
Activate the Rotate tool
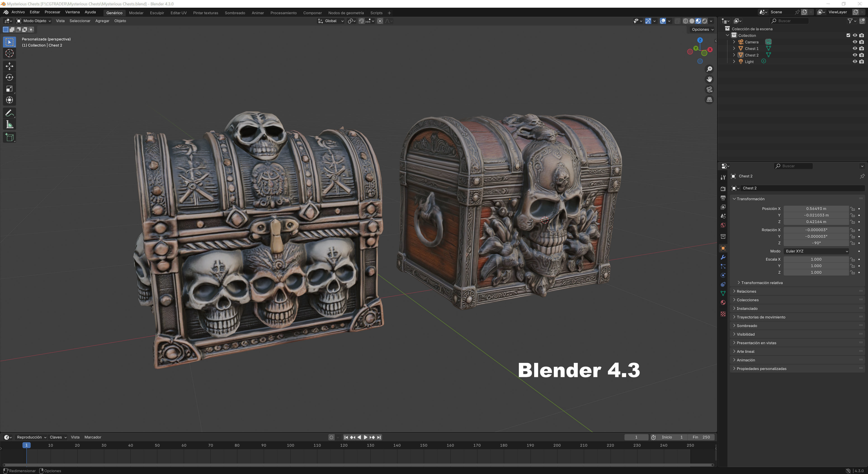[9, 78]
